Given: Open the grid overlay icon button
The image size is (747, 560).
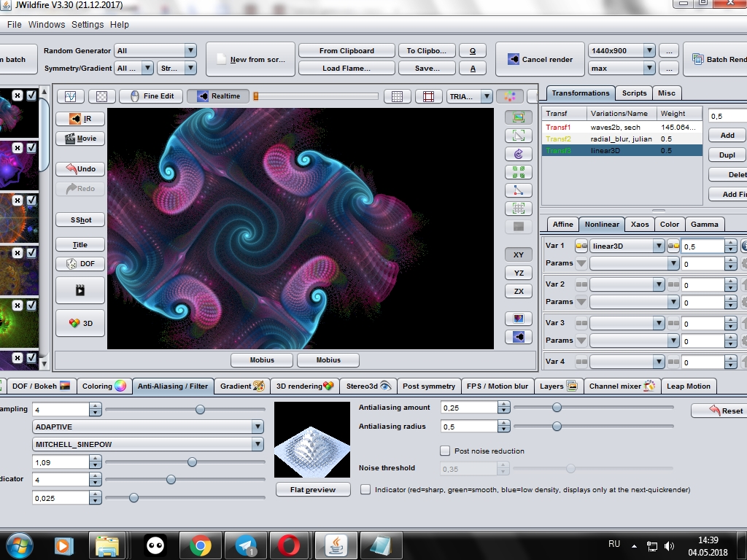Looking at the screenshot, I should click(397, 96).
